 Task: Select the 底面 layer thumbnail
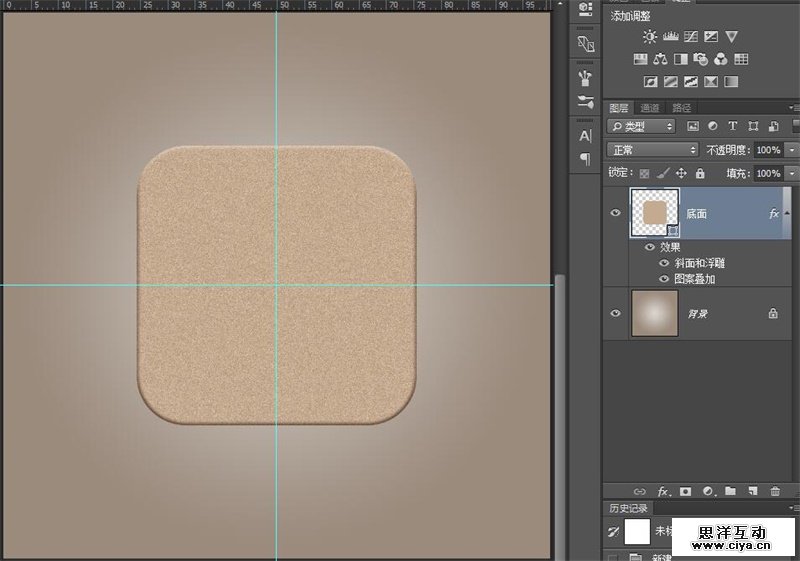(x=654, y=213)
